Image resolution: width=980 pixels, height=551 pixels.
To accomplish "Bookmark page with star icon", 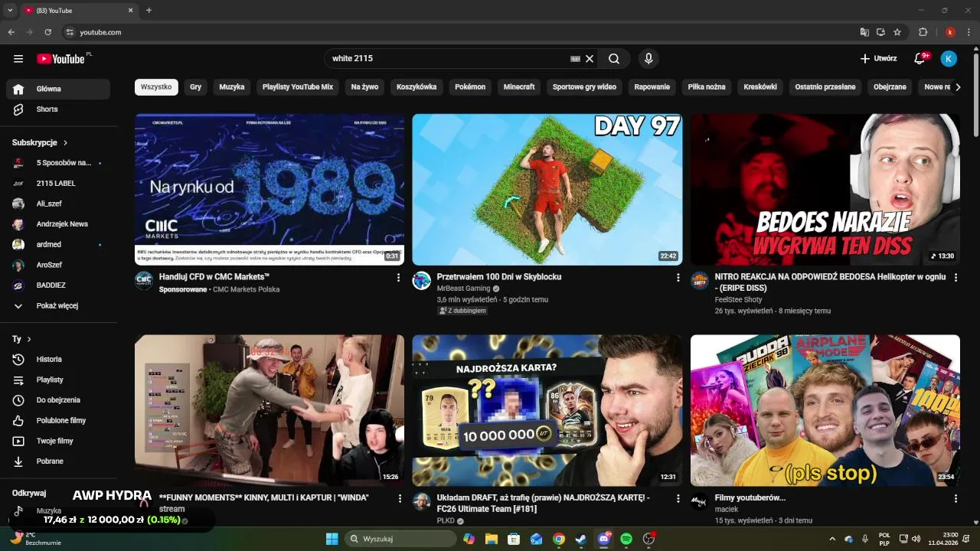I will click(x=897, y=32).
